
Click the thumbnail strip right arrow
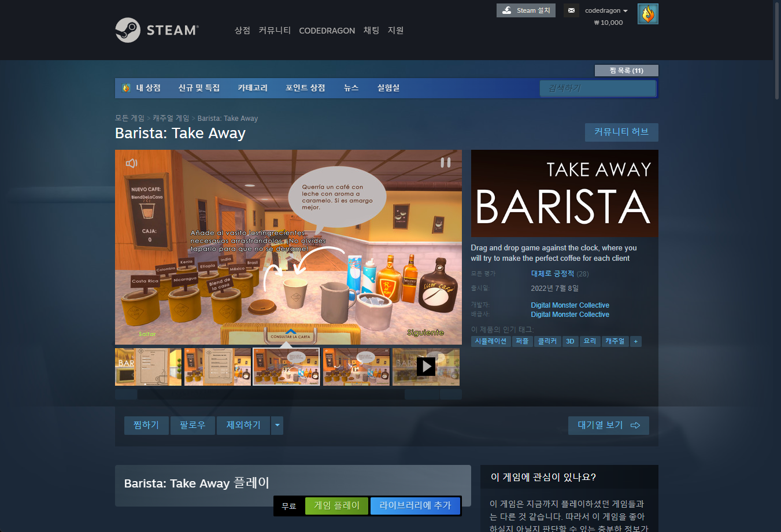451,394
